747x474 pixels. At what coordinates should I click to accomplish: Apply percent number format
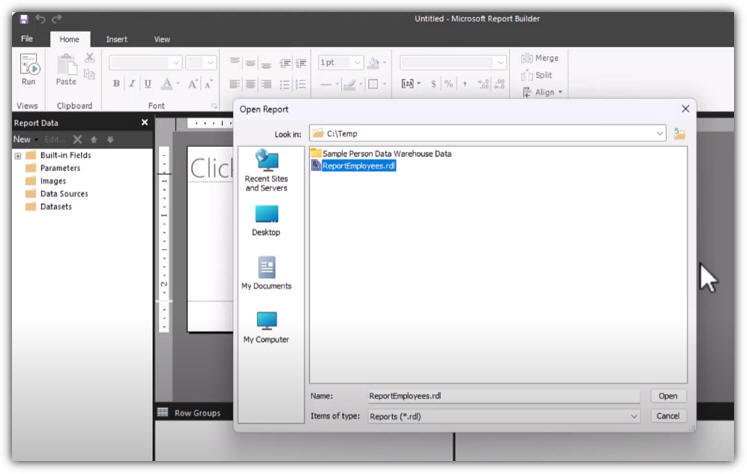point(449,84)
